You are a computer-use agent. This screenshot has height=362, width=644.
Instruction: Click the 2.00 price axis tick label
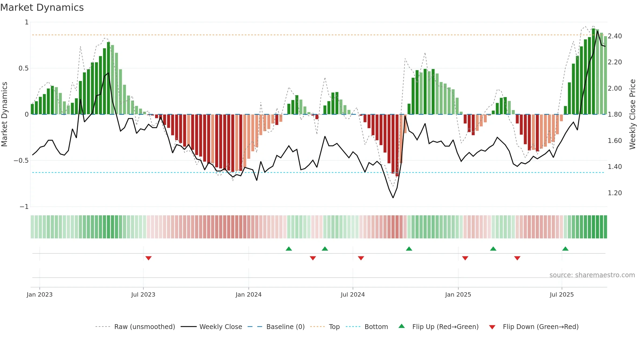click(615, 88)
